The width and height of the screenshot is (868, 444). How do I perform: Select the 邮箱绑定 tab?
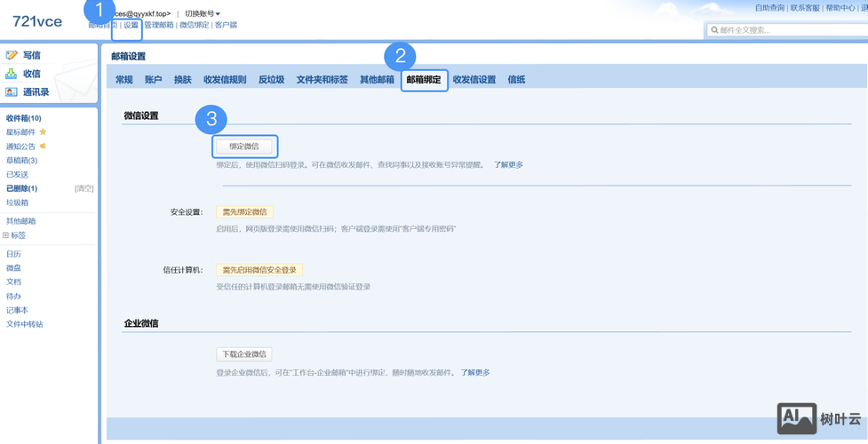pos(424,80)
